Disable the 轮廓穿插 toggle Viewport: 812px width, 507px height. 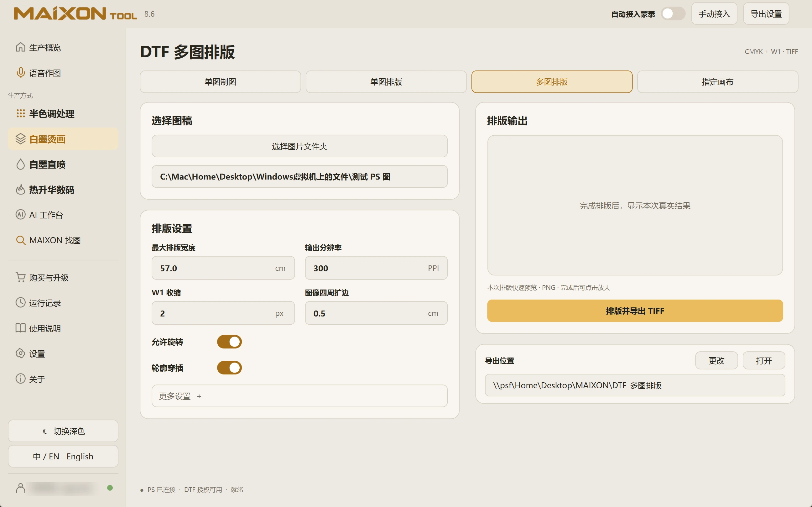click(x=229, y=368)
